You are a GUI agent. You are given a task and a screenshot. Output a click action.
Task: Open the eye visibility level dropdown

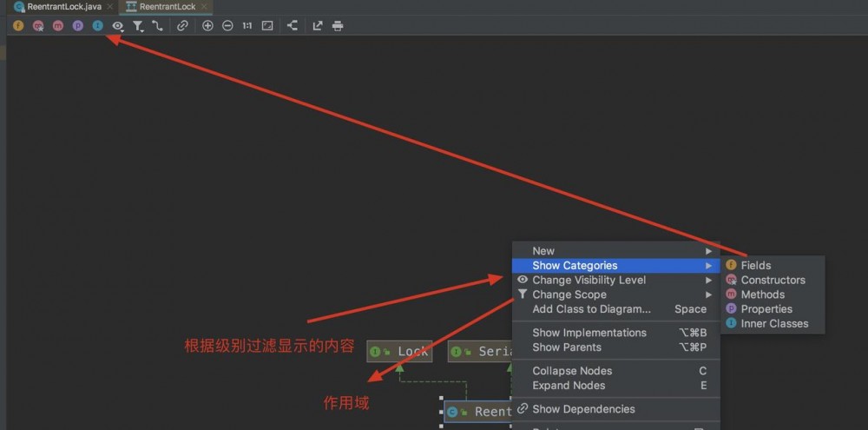pyautogui.click(x=118, y=25)
